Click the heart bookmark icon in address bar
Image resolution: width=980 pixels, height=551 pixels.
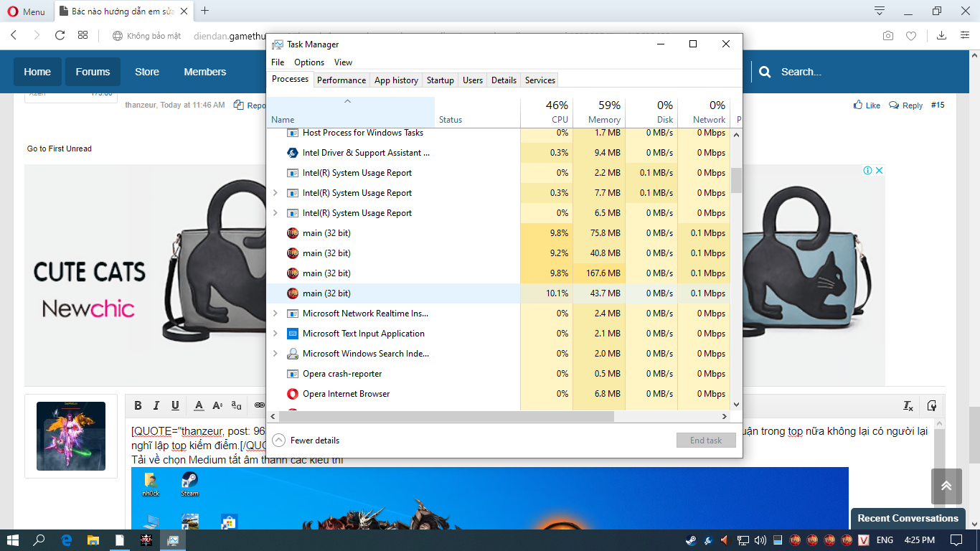tap(911, 35)
